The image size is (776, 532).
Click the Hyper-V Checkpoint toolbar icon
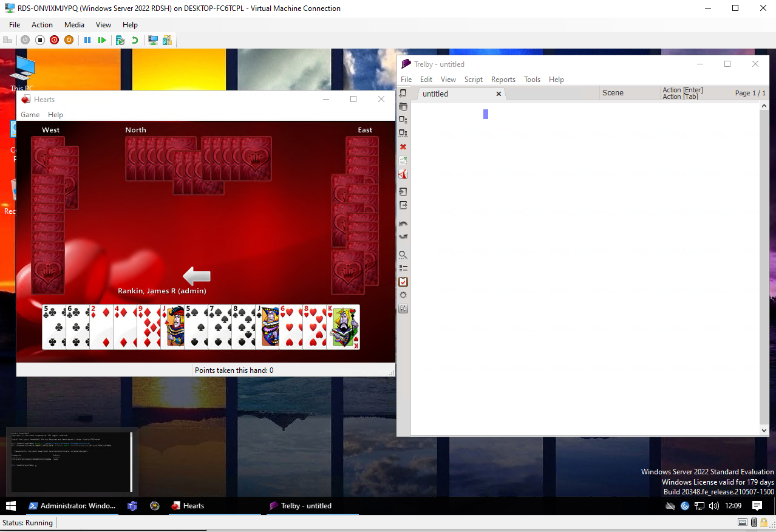[120, 40]
